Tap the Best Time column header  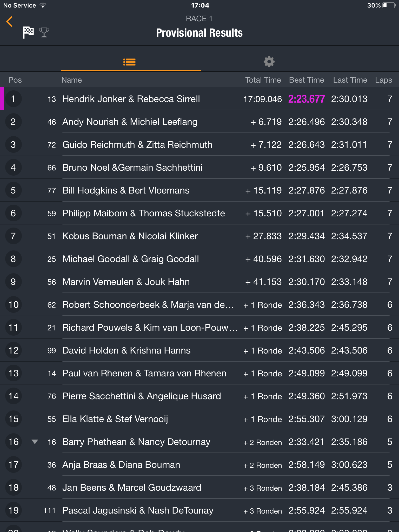point(307,80)
